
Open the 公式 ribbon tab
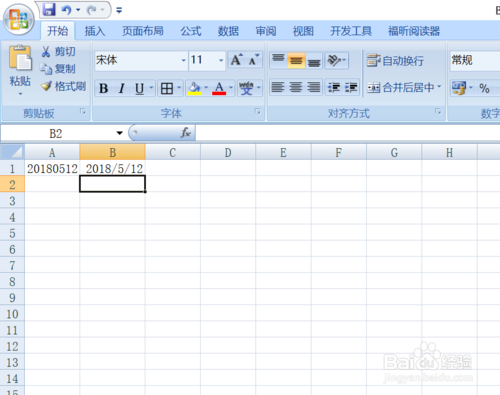click(191, 31)
